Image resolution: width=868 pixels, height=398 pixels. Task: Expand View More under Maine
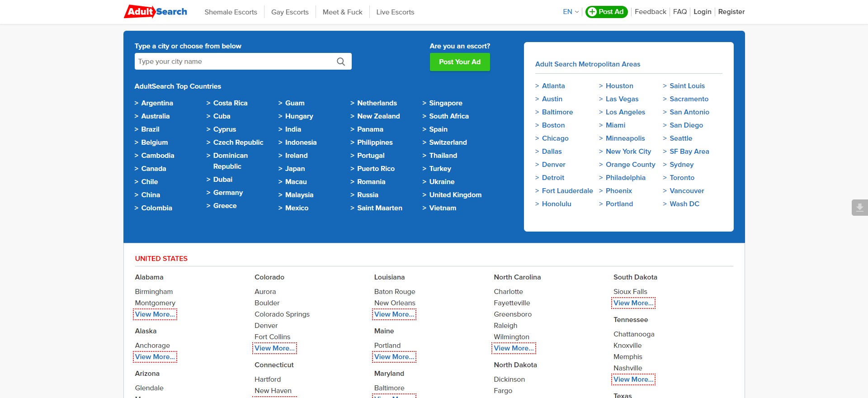[x=394, y=357]
